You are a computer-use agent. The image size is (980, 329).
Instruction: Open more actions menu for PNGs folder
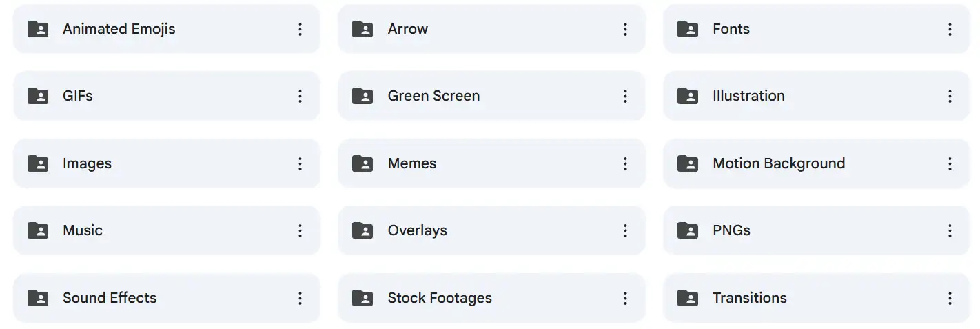tap(950, 230)
